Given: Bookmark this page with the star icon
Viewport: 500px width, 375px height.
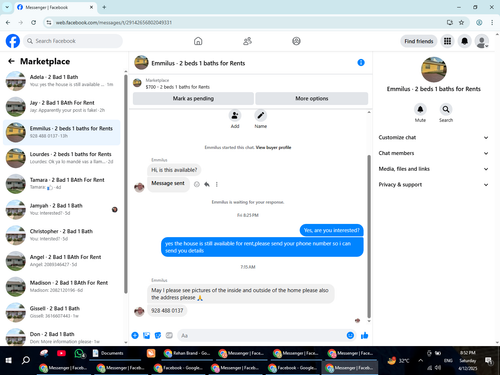Looking at the screenshot, I should [461, 22].
